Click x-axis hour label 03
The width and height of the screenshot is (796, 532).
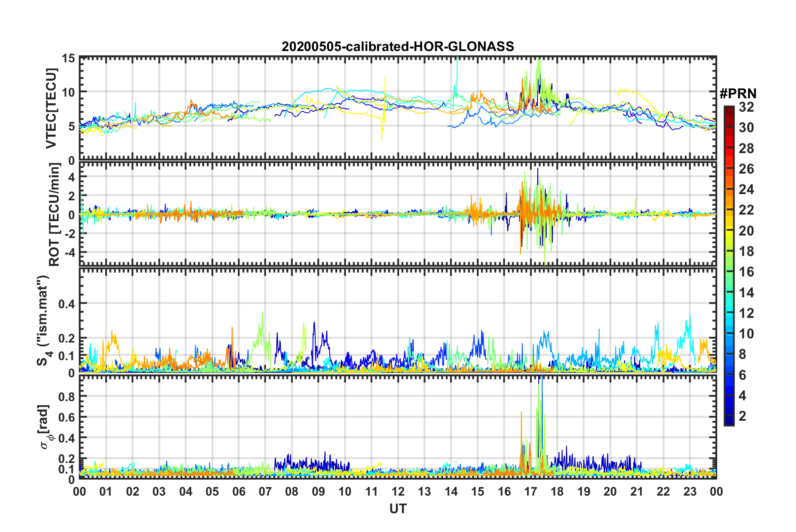[159, 491]
